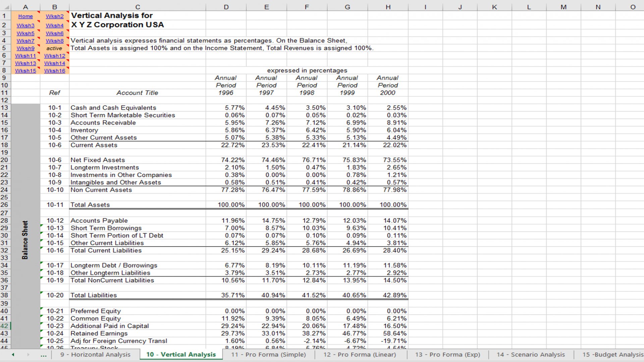
Task: Click 'X Y Z Corporation USA' cell
Action: point(138,25)
